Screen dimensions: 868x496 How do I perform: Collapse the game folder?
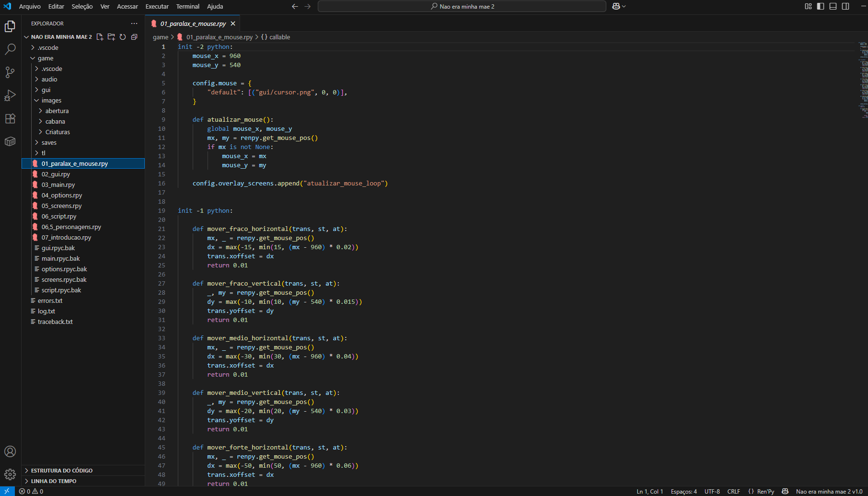pyautogui.click(x=83, y=58)
